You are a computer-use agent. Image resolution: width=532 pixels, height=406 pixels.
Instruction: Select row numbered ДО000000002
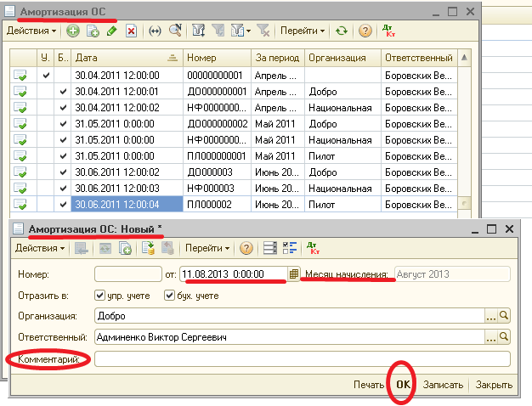(234, 124)
